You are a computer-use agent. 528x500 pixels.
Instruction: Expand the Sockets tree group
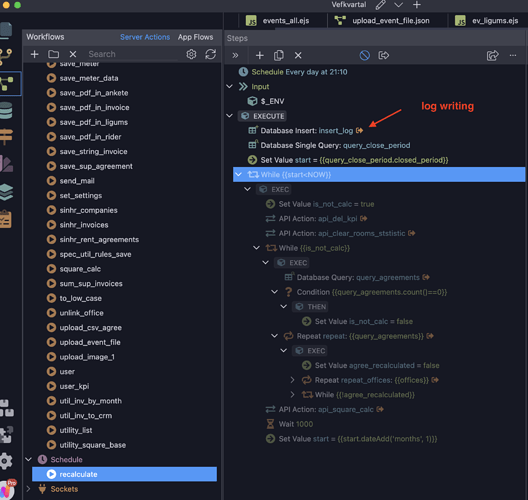coord(28,489)
